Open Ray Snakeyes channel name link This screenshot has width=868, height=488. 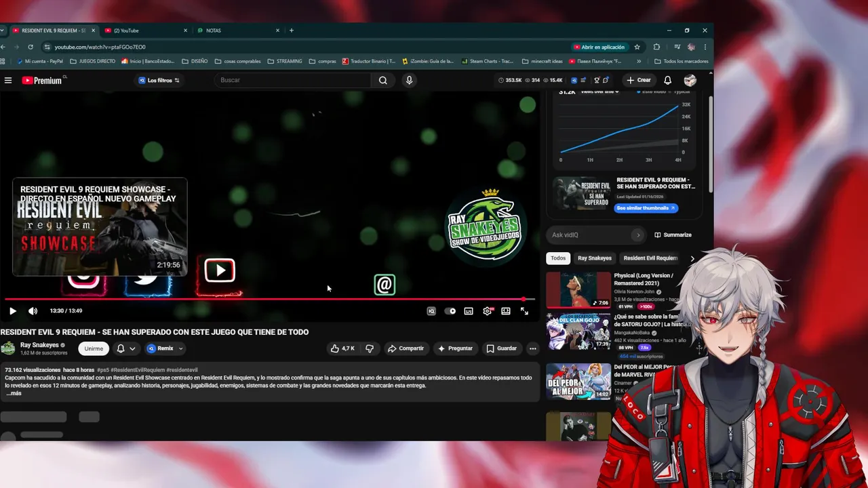click(39, 345)
